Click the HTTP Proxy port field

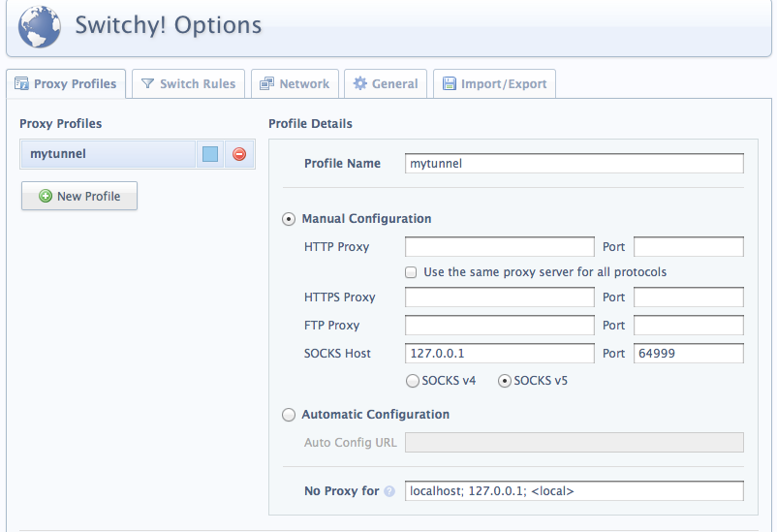point(689,247)
